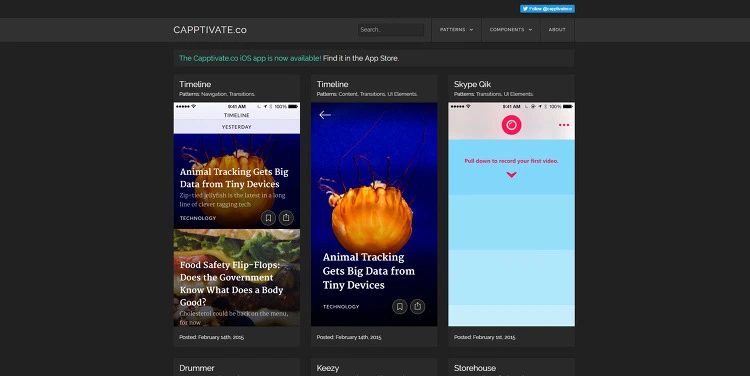This screenshot has width=750, height=376.
Task: Go to the About page
Action: click(x=557, y=30)
